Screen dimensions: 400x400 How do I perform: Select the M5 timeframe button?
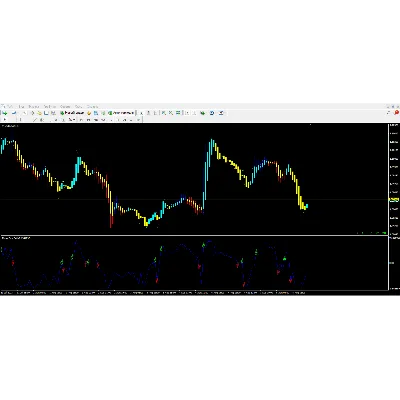(88, 119)
